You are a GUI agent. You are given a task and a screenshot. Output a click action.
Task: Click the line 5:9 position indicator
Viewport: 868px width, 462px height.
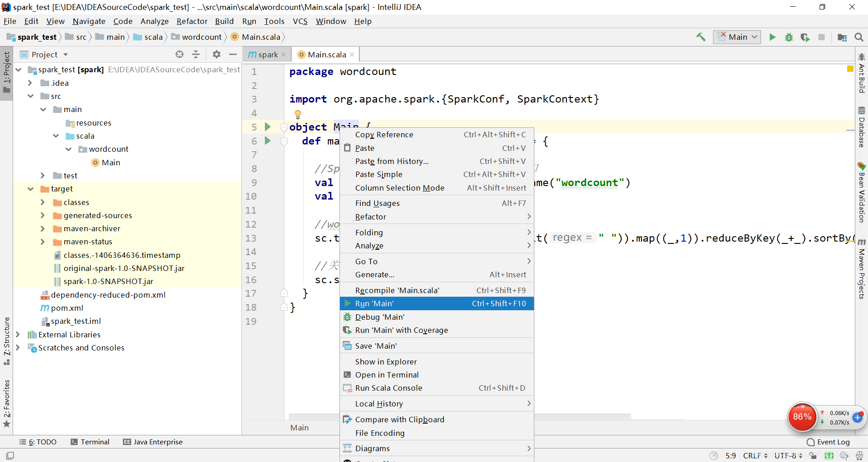[731, 456]
